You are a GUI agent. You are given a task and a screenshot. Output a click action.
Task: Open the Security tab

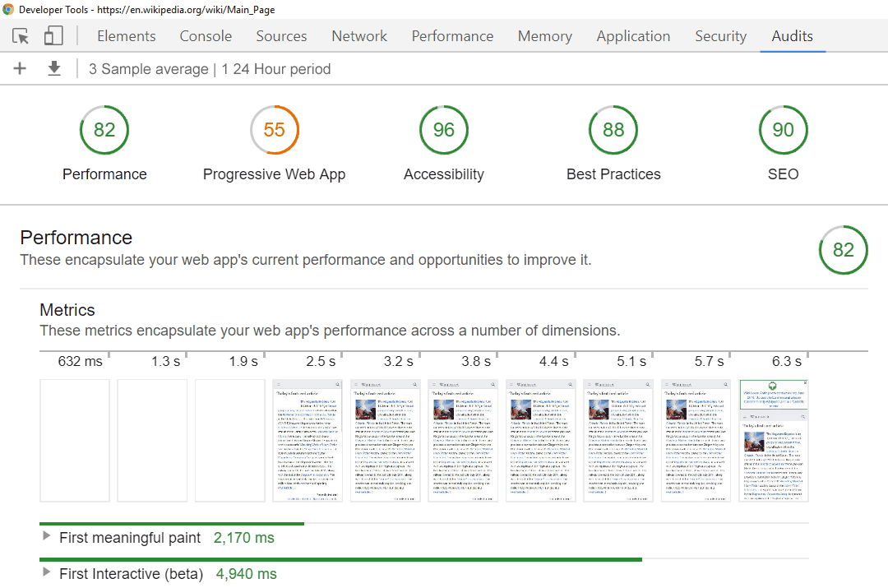pos(720,36)
